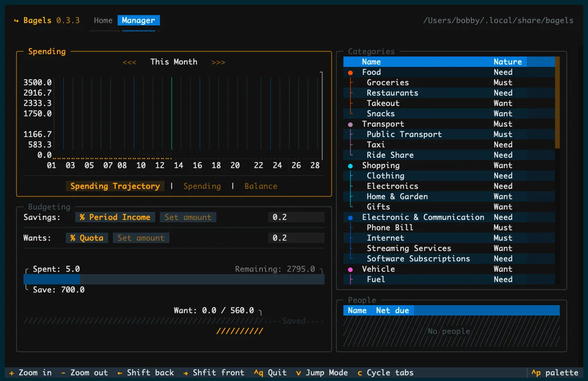Go to previous period with <<< arrows
The image size is (588, 381).
click(129, 62)
